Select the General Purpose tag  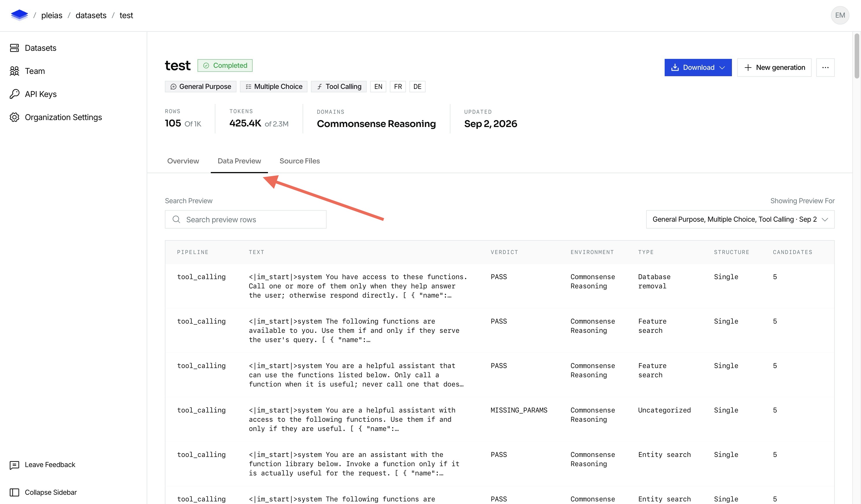click(x=201, y=86)
